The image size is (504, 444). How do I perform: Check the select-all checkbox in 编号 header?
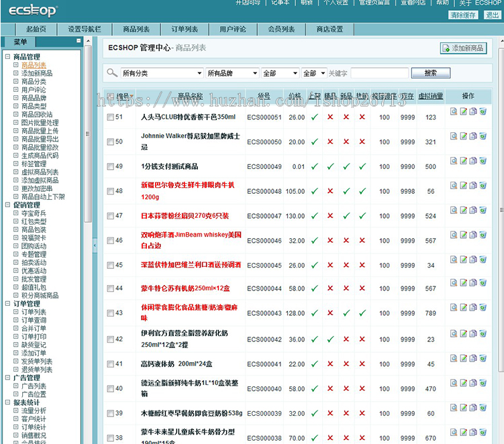pyautogui.click(x=110, y=97)
